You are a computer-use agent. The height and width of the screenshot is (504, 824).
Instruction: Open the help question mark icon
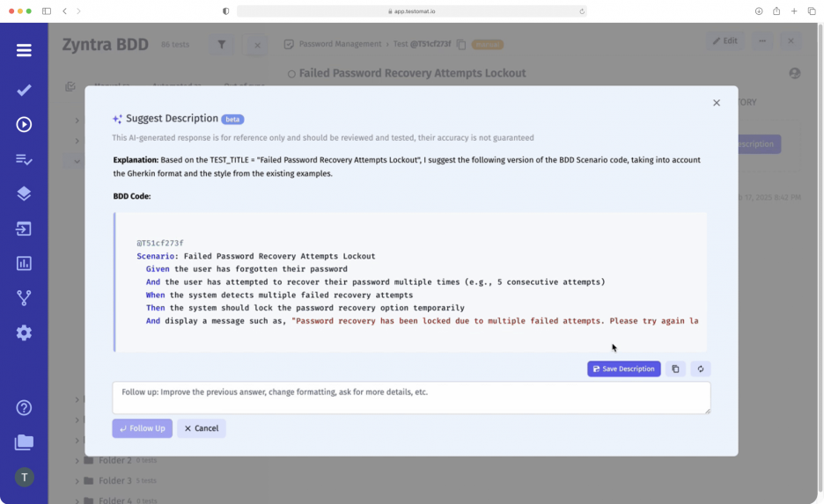tap(24, 407)
